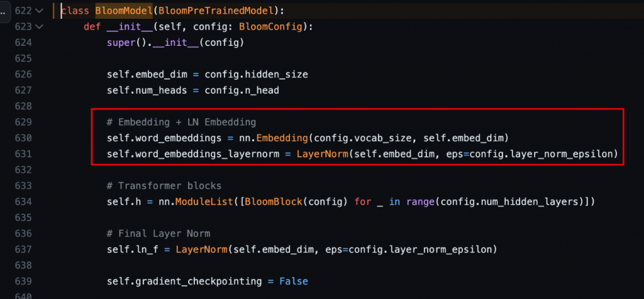
Task: Click the False value of gradient_checkpointing
Action: (293, 281)
